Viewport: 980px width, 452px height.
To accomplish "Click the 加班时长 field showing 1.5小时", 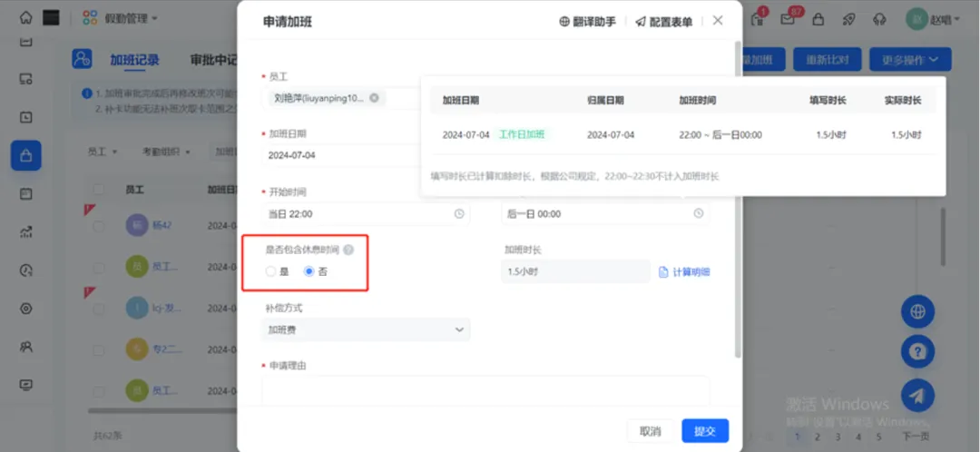I will [x=575, y=272].
